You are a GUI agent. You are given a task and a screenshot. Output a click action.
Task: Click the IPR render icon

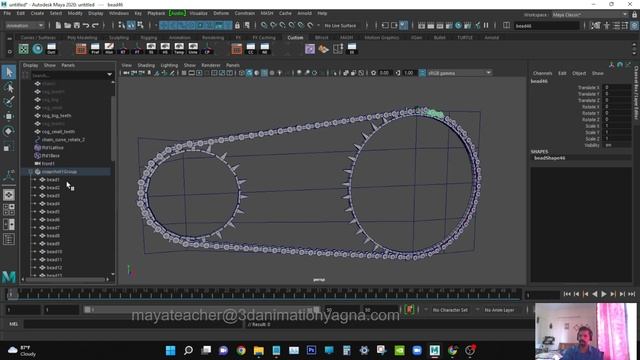tap(440, 25)
